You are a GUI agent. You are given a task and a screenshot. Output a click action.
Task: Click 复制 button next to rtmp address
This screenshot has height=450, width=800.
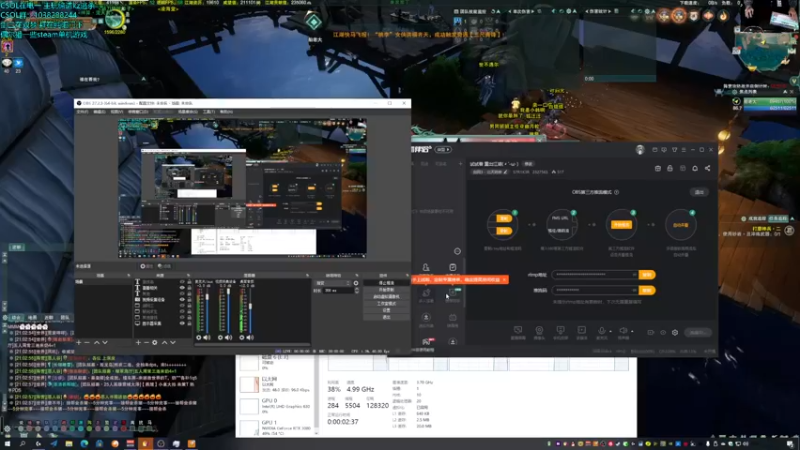(x=647, y=274)
